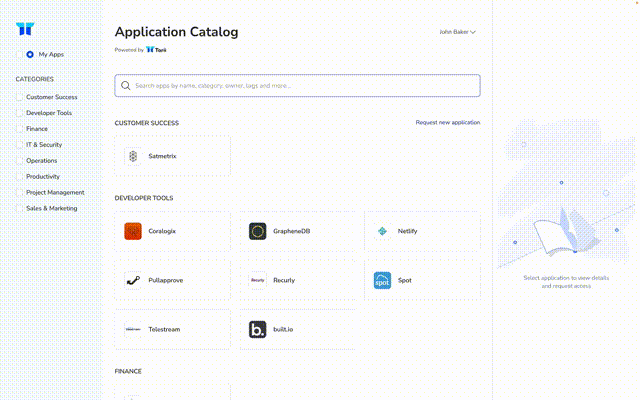
Task: Click the Netlify diamond icon
Action: tap(382, 231)
